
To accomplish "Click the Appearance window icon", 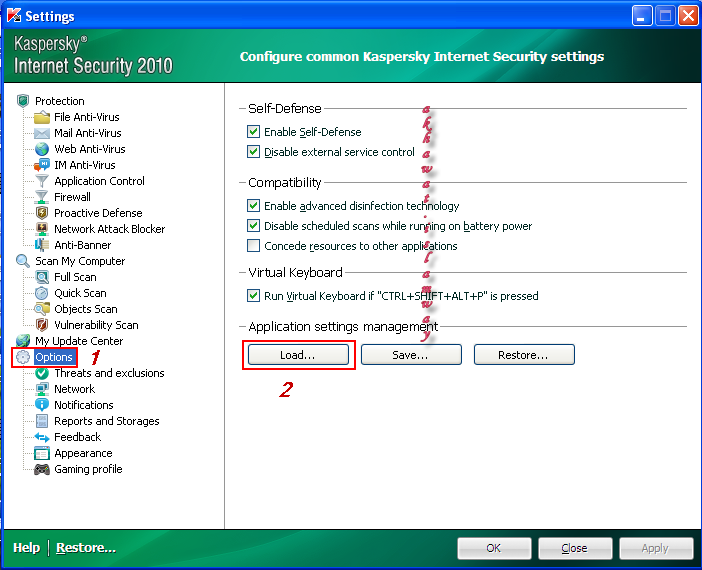I will [42, 453].
